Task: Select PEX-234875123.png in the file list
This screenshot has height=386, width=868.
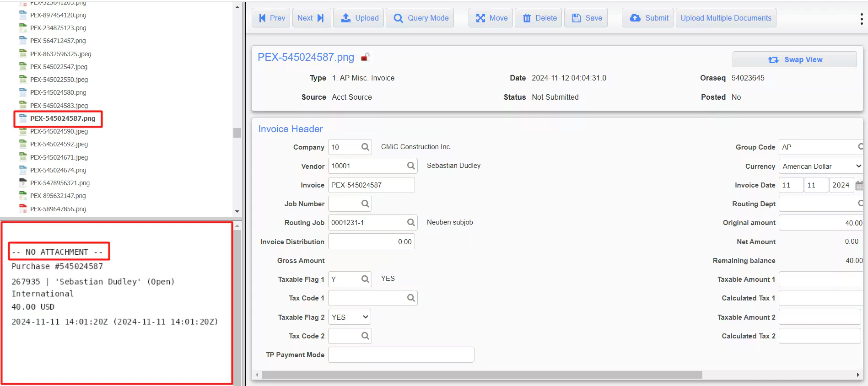Action: click(x=58, y=28)
